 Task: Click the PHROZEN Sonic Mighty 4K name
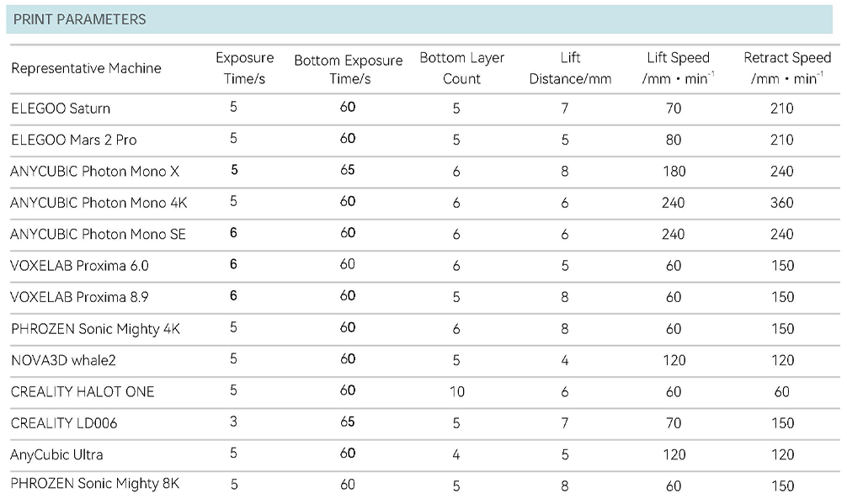point(96,329)
